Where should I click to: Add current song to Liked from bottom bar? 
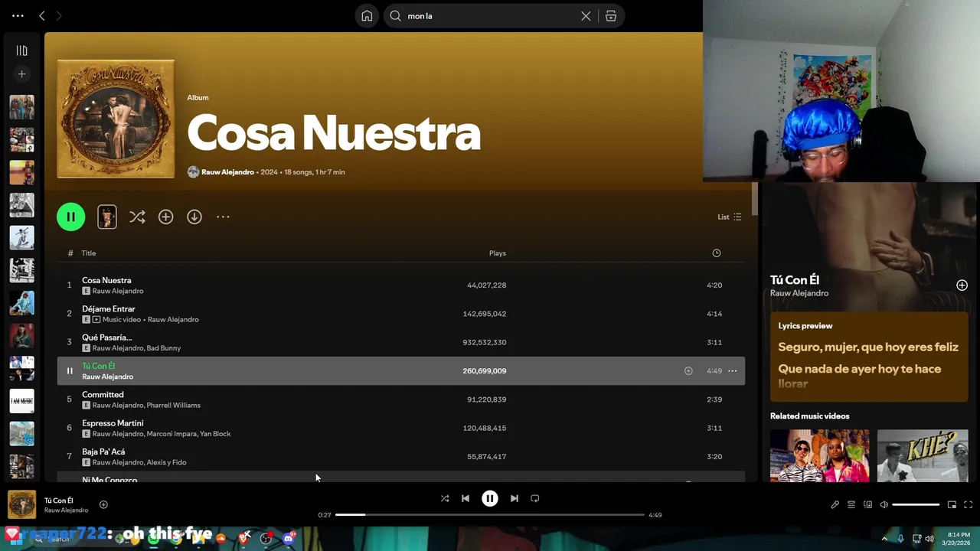[x=103, y=504]
